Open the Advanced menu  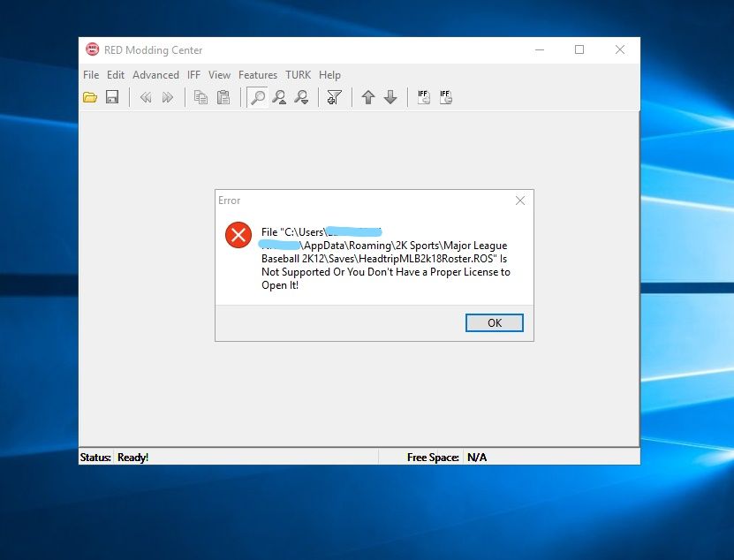tap(155, 75)
